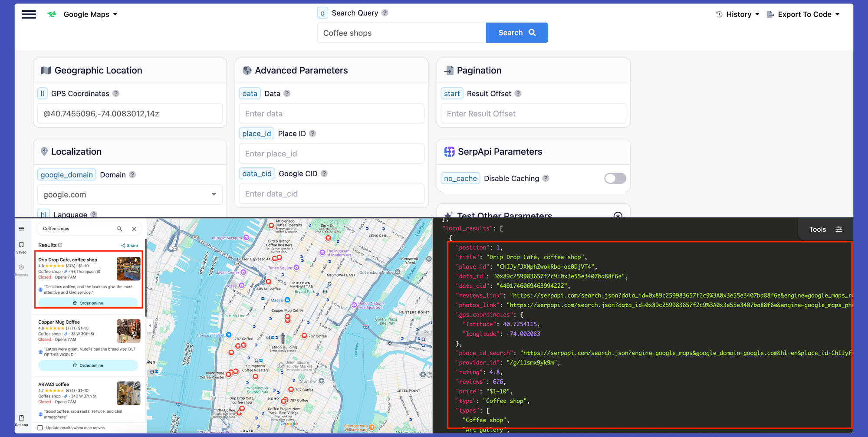Show help for Result Offset
The width and height of the screenshot is (868, 437).
click(518, 93)
